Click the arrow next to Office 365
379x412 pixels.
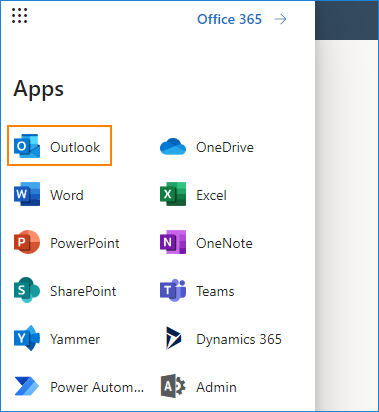tap(280, 19)
